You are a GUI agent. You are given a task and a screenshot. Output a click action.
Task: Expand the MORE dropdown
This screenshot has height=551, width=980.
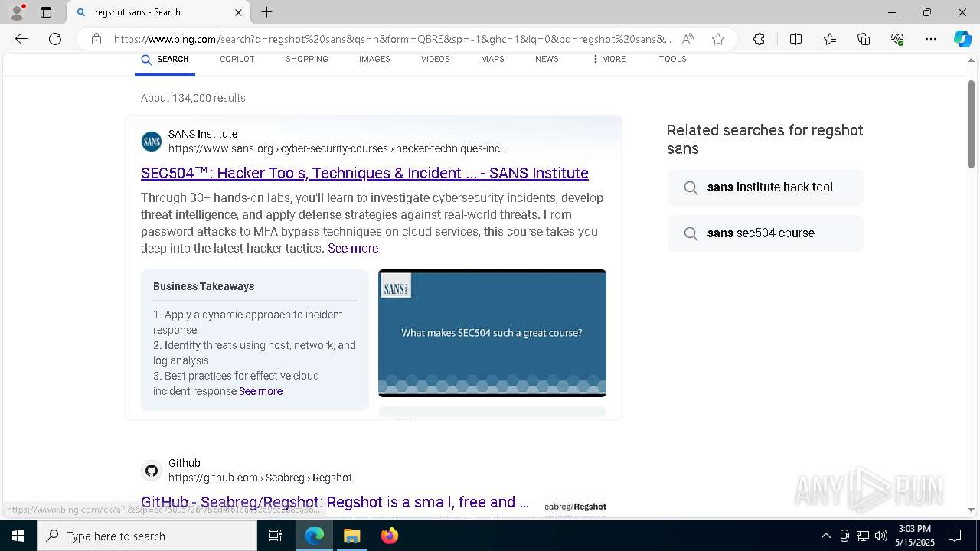[x=609, y=60]
